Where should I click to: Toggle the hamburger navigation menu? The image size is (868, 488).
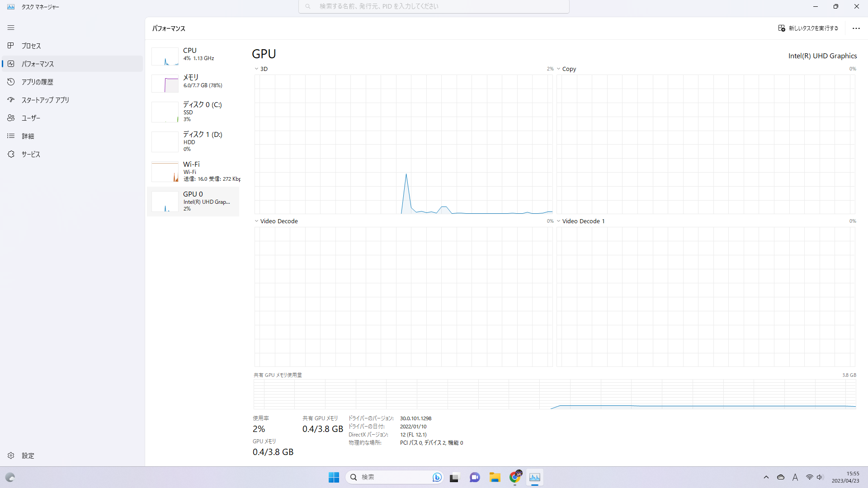coord(11,28)
